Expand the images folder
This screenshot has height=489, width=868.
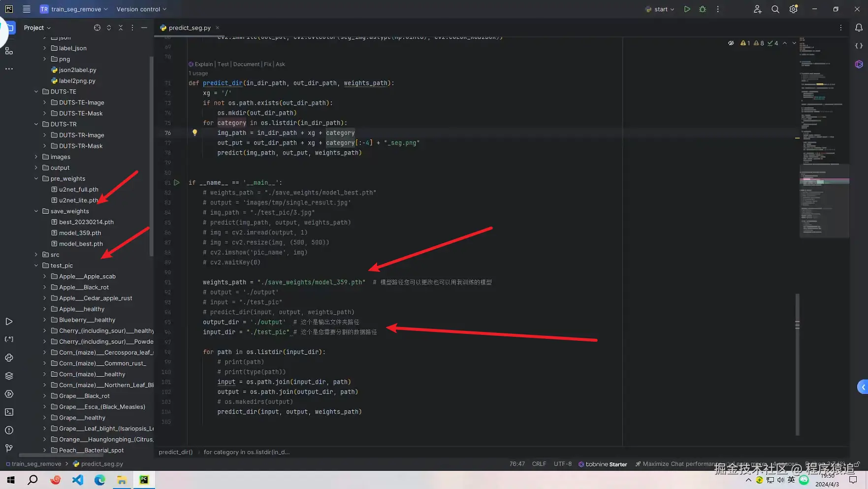[x=36, y=157]
